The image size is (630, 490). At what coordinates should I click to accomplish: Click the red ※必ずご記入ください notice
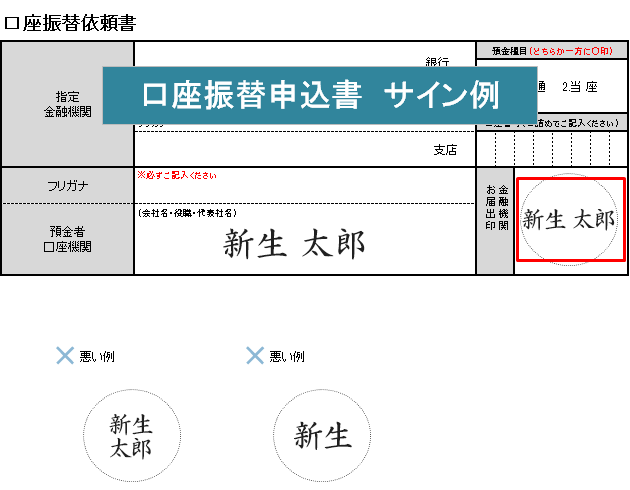click(x=177, y=175)
